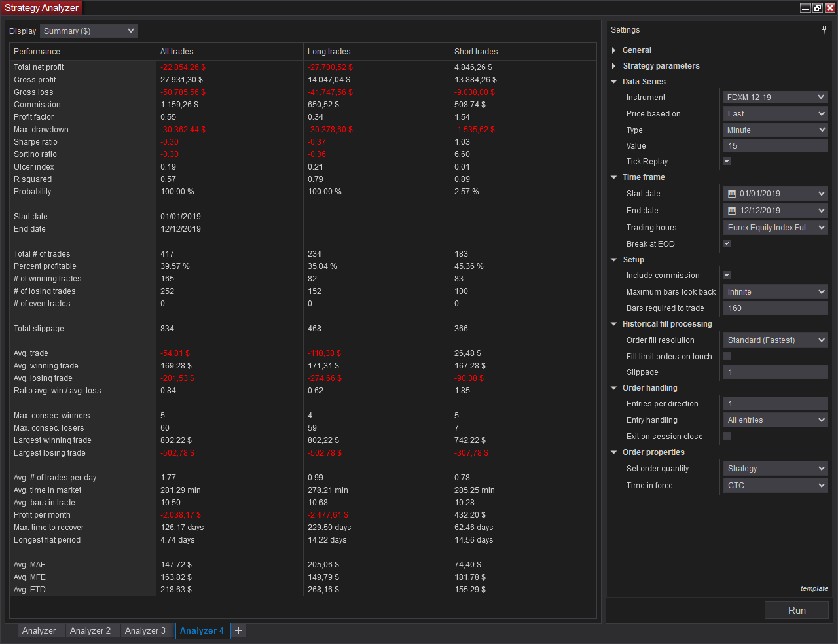Close the Strategy Analyzer window
This screenshot has width=838, height=644.
tap(830, 8)
